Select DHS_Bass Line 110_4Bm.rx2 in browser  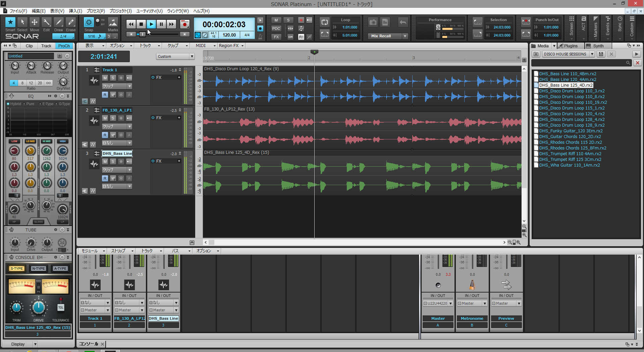tap(568, 74)
